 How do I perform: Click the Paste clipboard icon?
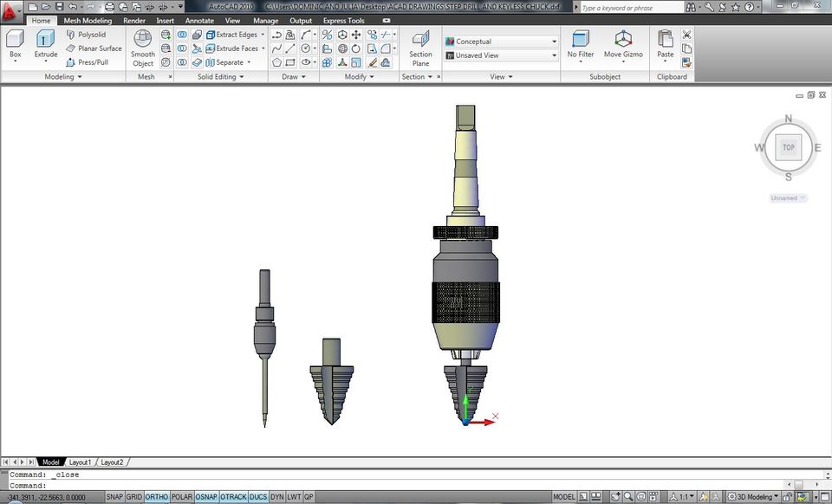point(665,43)
